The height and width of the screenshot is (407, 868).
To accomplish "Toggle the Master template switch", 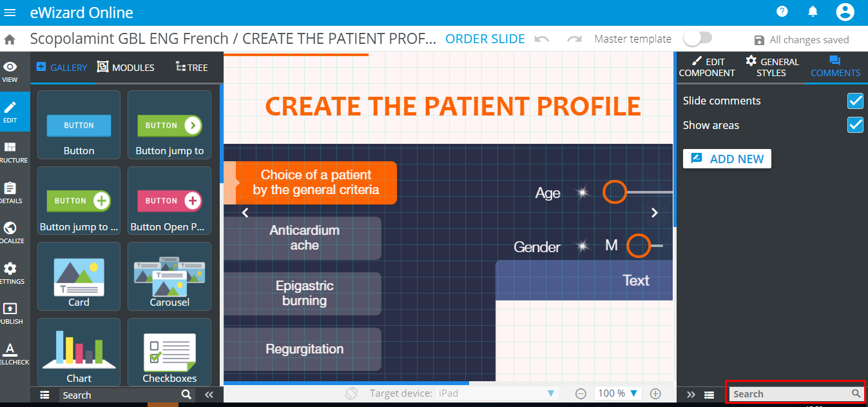I will click(698, 38).
